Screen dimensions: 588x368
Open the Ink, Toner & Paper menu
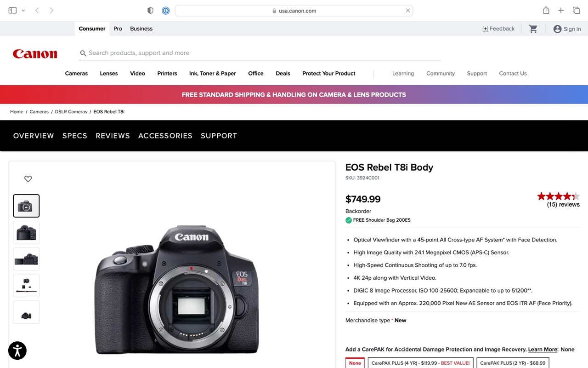[212, 74]
